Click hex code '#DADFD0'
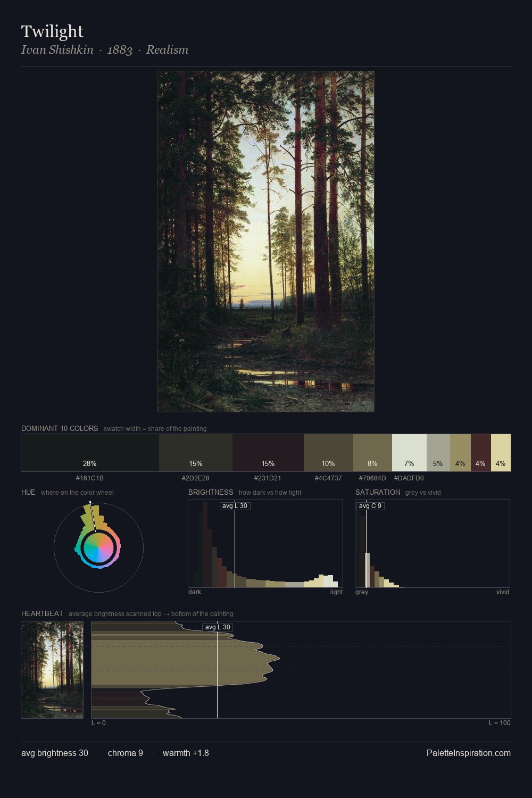532x798 pixels. pos(409,478)
